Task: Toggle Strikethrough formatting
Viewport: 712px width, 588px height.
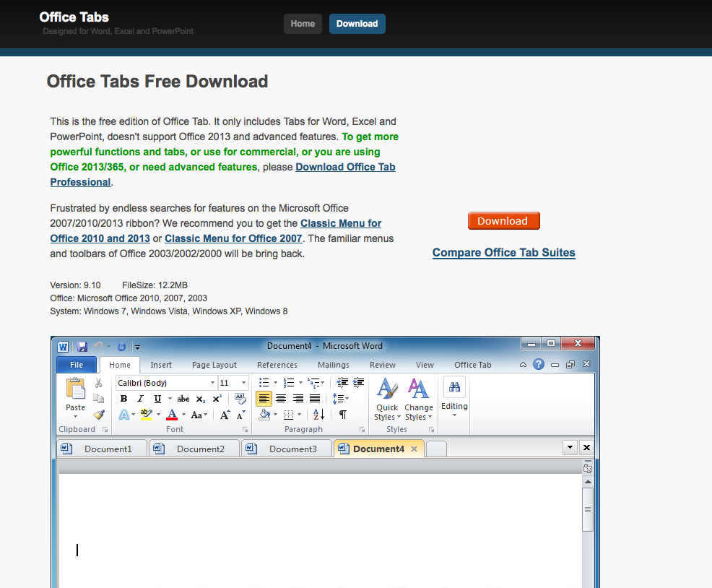Action: pos(183,399)
